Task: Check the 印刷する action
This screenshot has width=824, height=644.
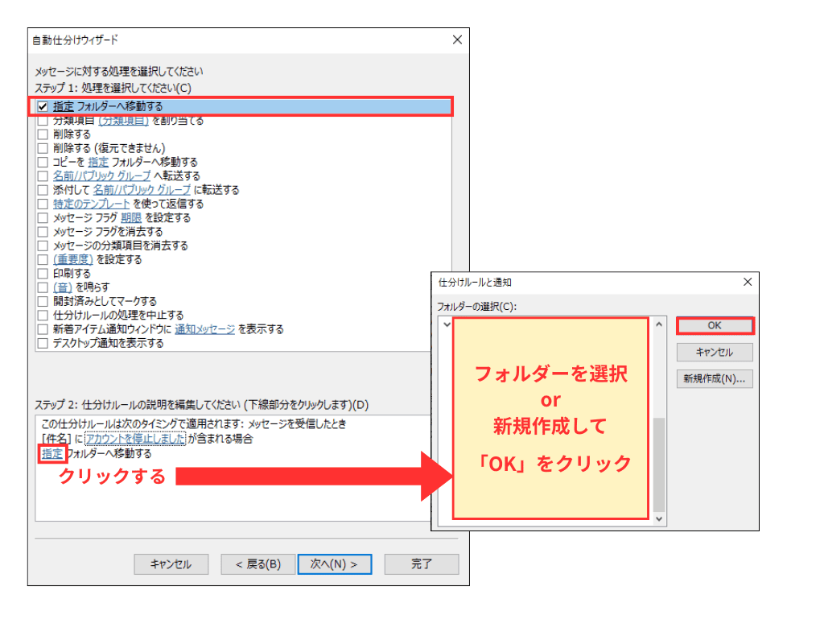Action: [x=42, y=273]
